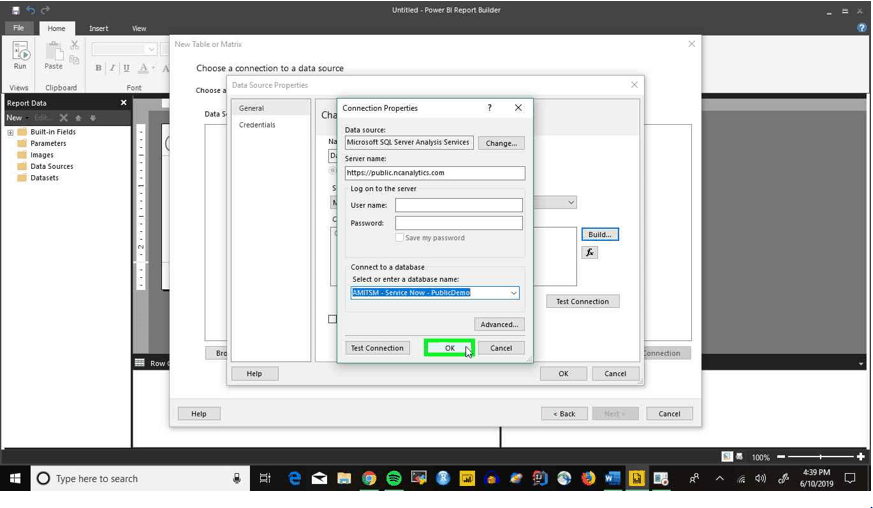Click the Password field
This screenshot has height=508, width=873.
click(459, 223)
